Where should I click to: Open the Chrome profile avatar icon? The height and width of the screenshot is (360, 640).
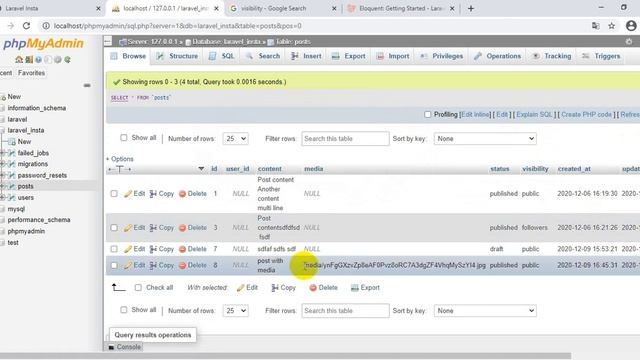[x=631, y=26]
